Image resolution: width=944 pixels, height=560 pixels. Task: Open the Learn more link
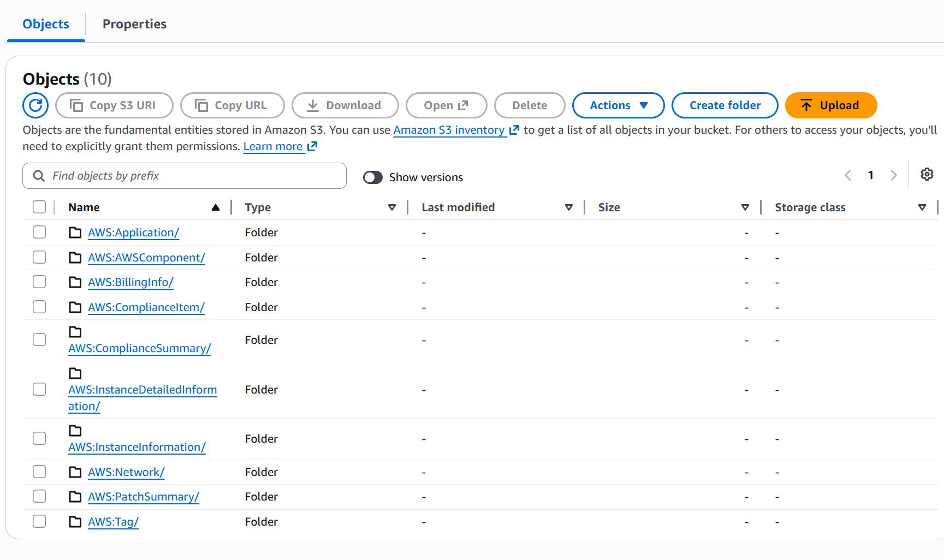tap(273, 146)
